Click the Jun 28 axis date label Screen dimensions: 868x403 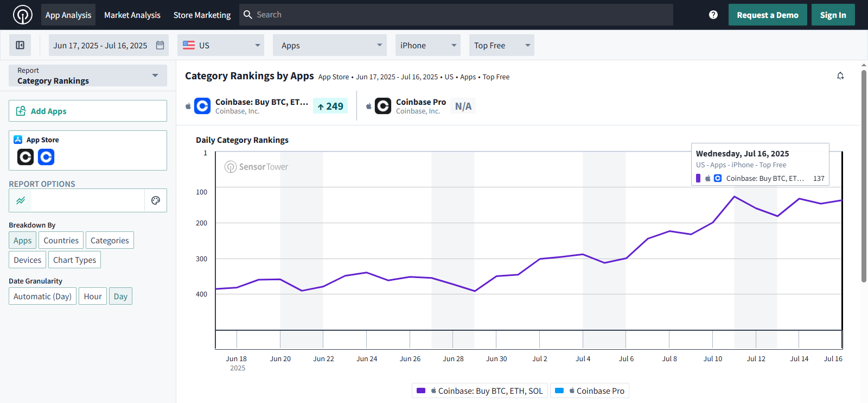click(453, 358)
